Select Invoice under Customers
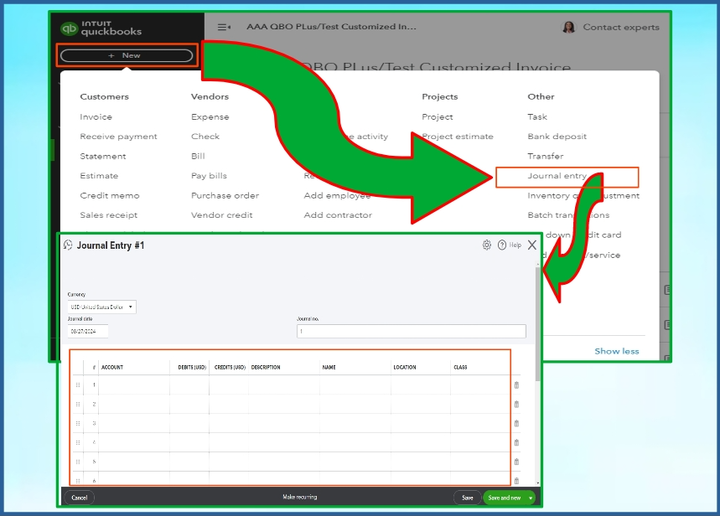This screenshot has height=516, width=720. 96,117
